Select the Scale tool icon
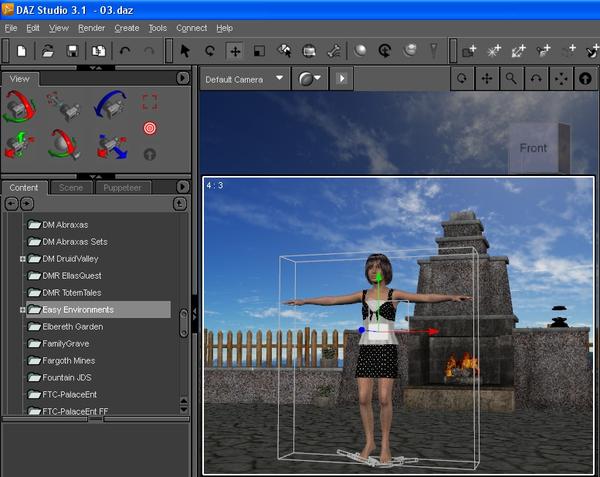The image size is (600, 477). point(259,51)
